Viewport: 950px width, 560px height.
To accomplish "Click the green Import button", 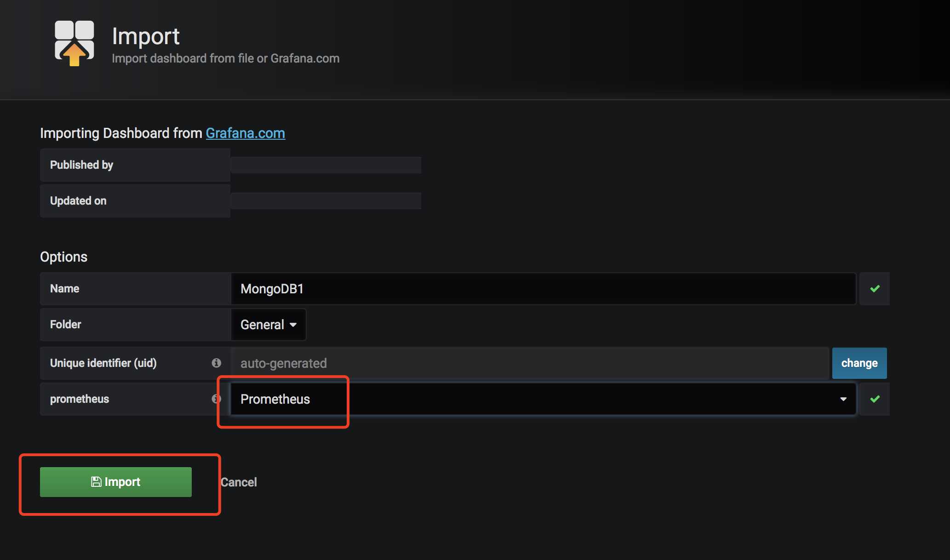I will (x=116, y=482).
